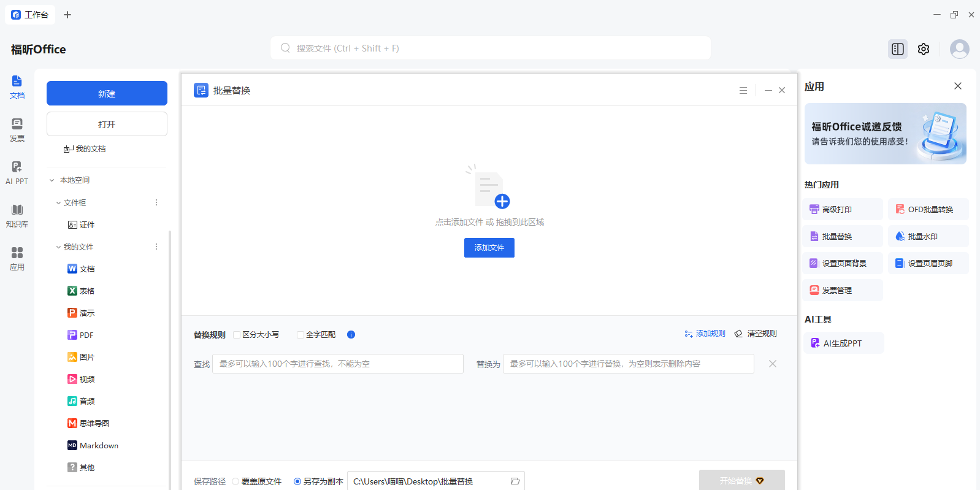The image size is (980, 490).
Task: Click 清空规则 link
Action: point(756,334)
